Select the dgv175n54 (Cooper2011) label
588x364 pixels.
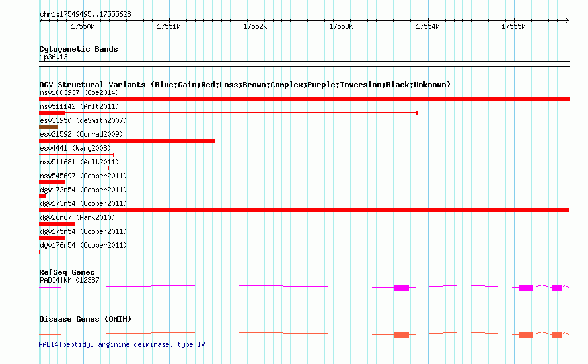pos(83,231)
